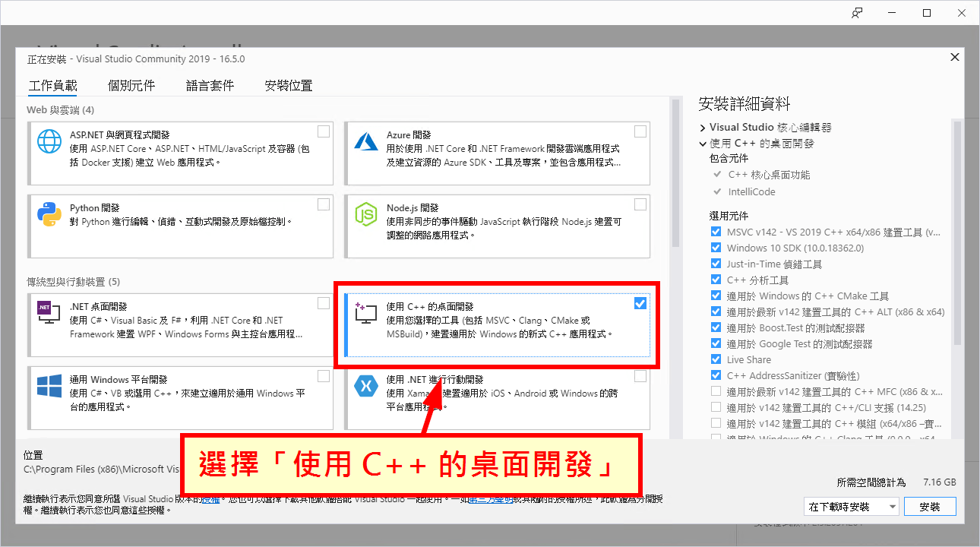
Task: Enable the .NET desktop development checkbox
Action: [x=324, y=303]
